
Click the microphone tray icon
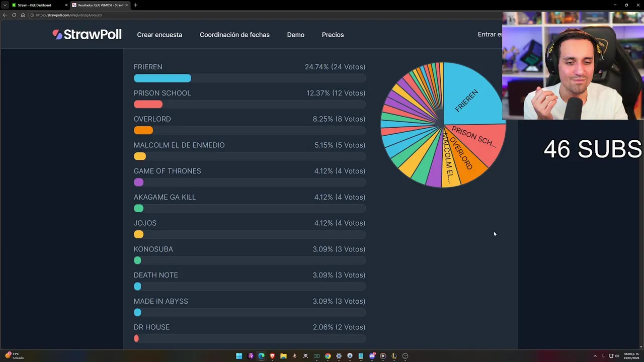pyautogui.click(x=603, y=356)
